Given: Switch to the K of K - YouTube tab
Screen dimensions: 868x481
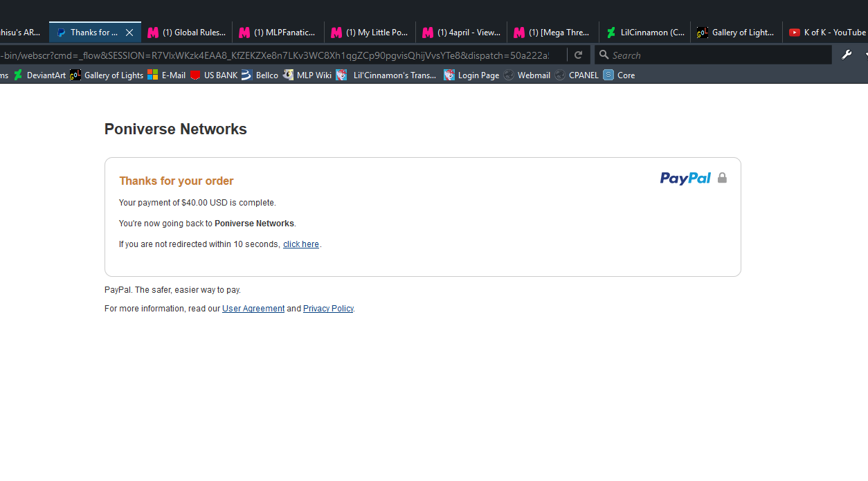Looking at the screenshot, I should [827, 33].
